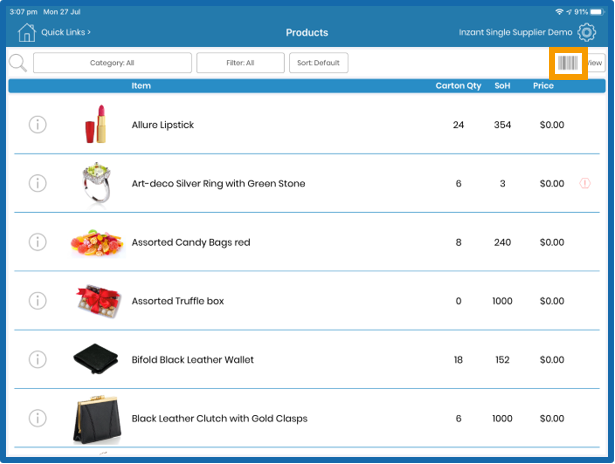Sort by Carton Qty column header

tap(458, 86)
